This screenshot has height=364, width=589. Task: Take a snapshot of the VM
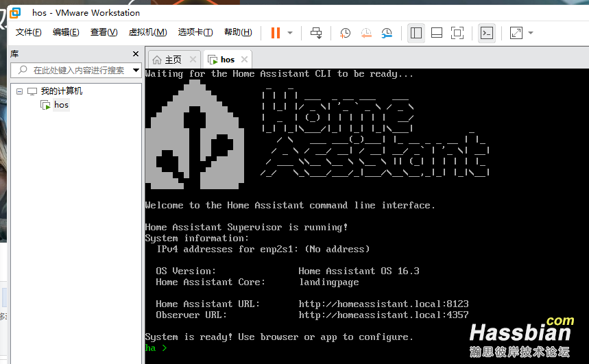[x=346, y=33]
